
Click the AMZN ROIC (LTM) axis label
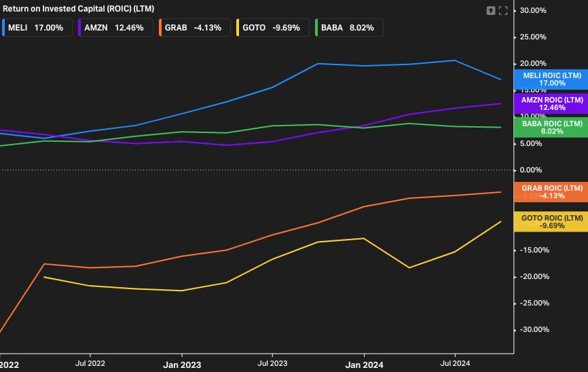click(x=551, y=103)
